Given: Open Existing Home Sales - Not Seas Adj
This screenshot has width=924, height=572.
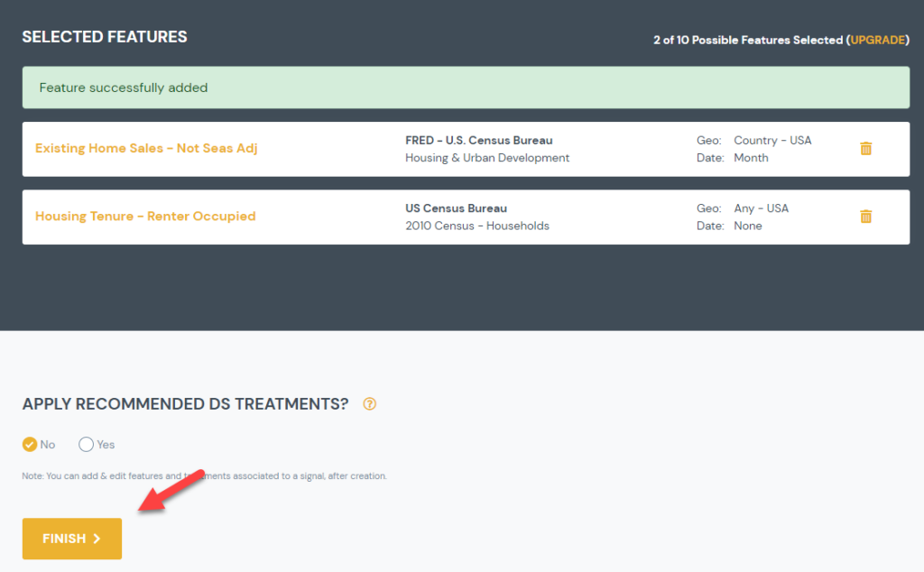Looking at the screenshot, I should tap(146, 149).
